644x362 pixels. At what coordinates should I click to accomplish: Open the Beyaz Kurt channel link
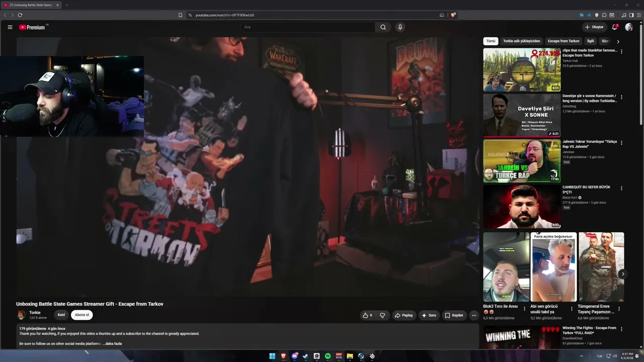570,198
